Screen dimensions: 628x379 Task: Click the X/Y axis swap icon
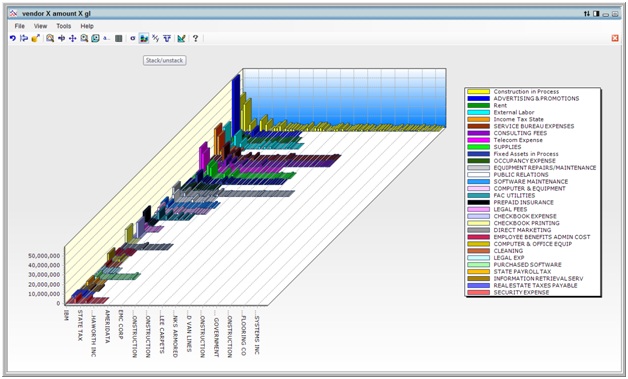156,38
